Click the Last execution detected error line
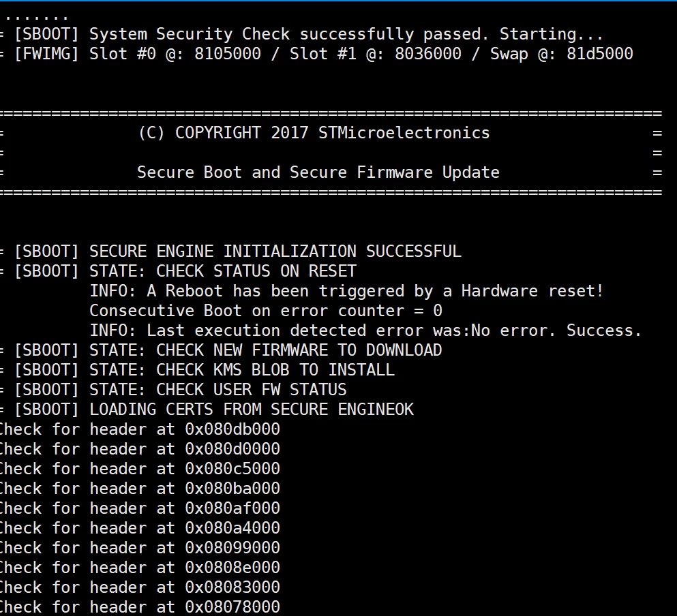677x616 pixels. tap(365, 330)
